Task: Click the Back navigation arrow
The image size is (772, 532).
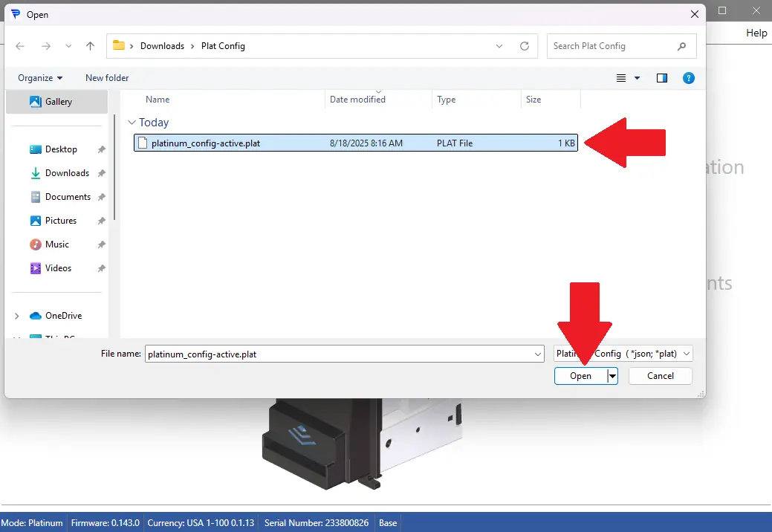Action: pos(20,46)
